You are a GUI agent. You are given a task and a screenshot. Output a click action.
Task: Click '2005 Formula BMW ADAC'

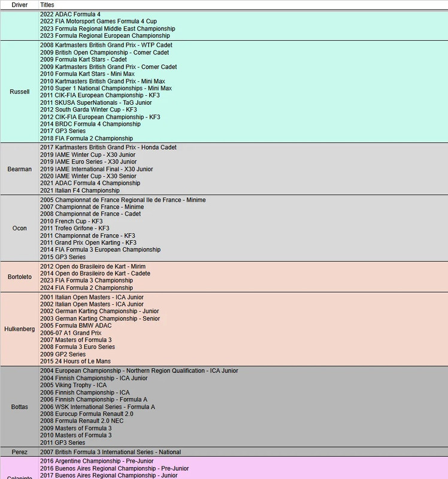pos(76,326)
